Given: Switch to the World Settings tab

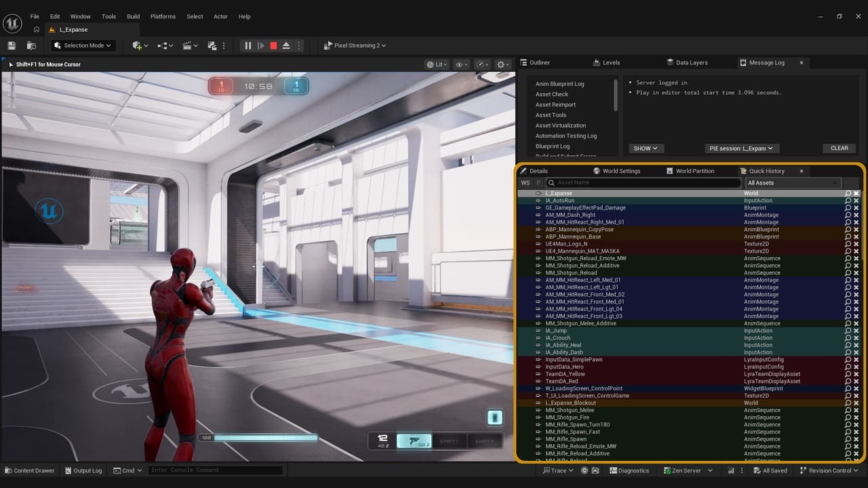Looking at the screenshot, I should [616, 171].
